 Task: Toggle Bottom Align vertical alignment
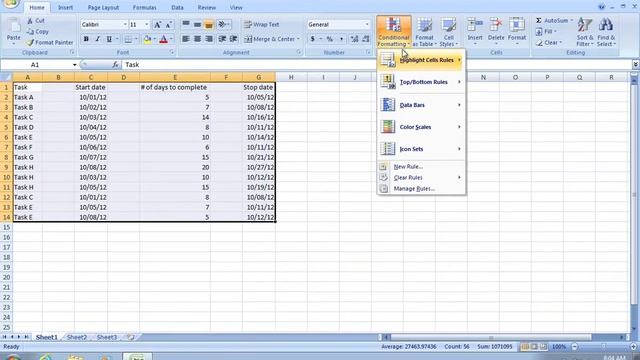pos(209,24)
